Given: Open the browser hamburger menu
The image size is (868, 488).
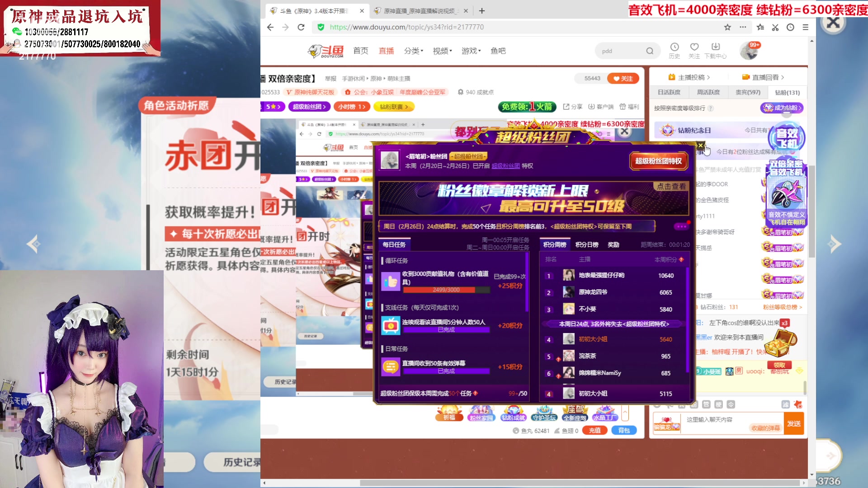Looking at the screenshot, I should coord(806,27).
